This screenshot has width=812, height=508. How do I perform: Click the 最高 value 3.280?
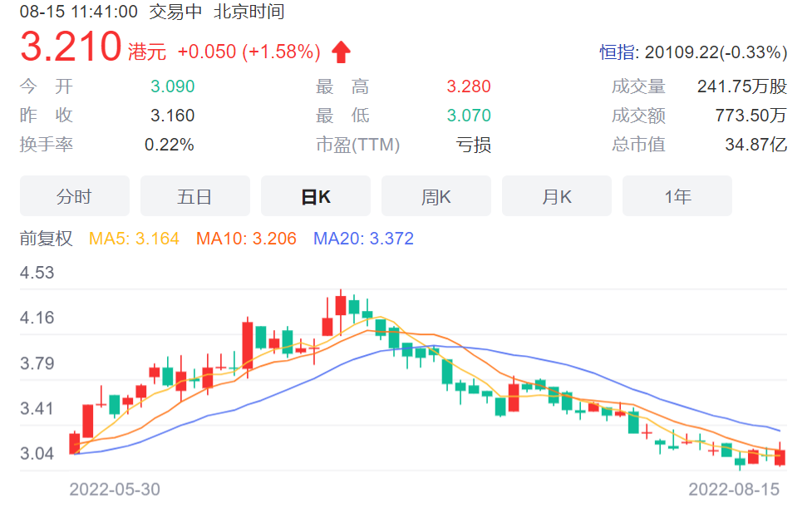[x=469, y=86]
